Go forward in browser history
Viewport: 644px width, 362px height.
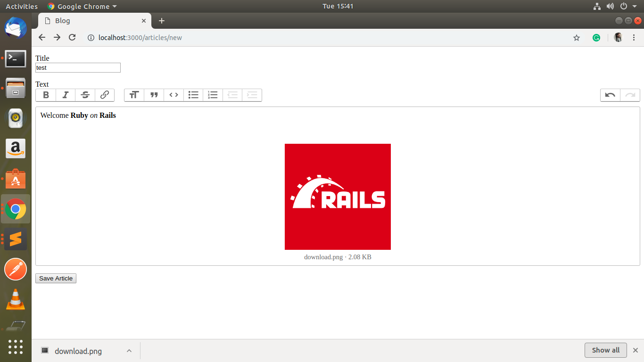point(57,38)
